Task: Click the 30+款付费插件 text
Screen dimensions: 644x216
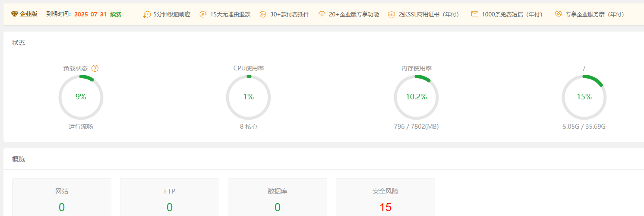Action: 290,14
